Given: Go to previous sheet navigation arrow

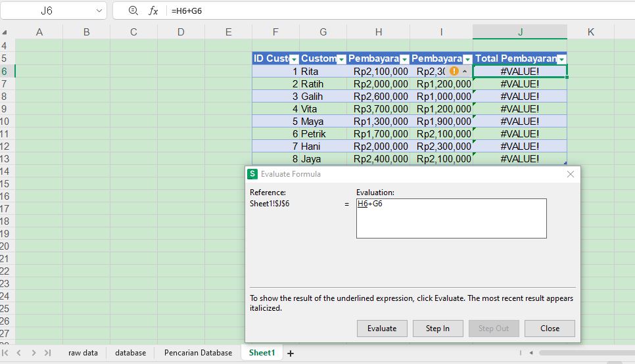Looking at the screenshot, I should [x=18, y=353].
